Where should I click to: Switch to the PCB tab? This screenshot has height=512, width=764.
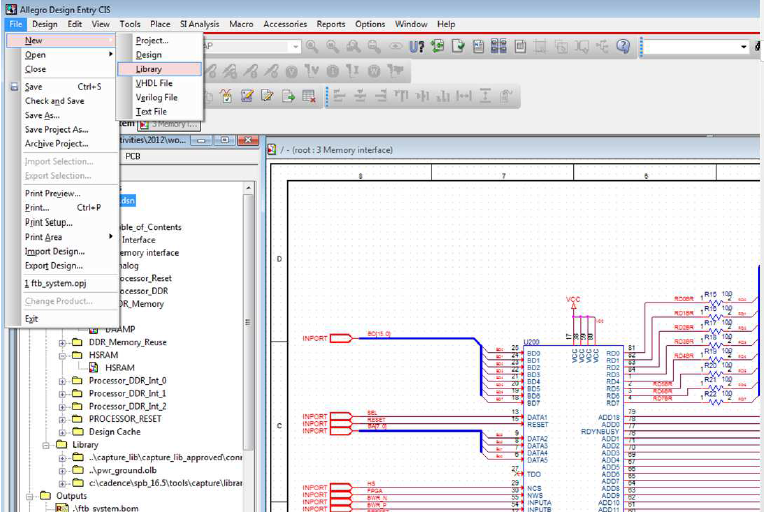133,156
